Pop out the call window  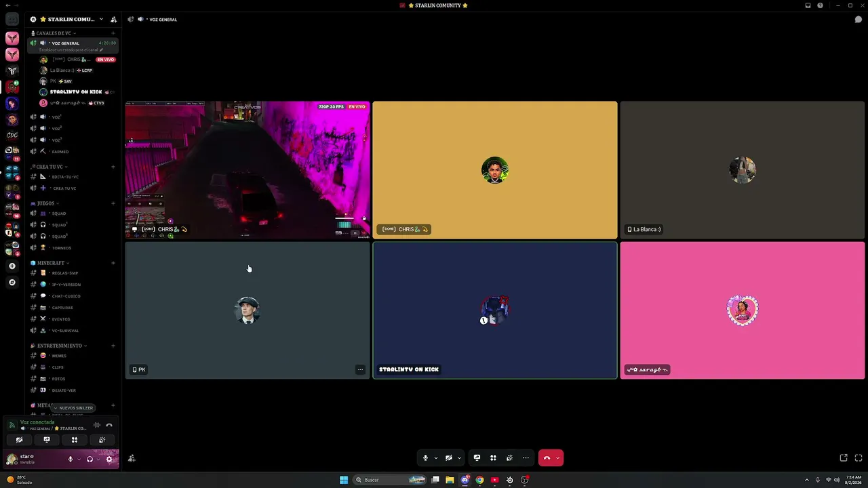[844, 458]
